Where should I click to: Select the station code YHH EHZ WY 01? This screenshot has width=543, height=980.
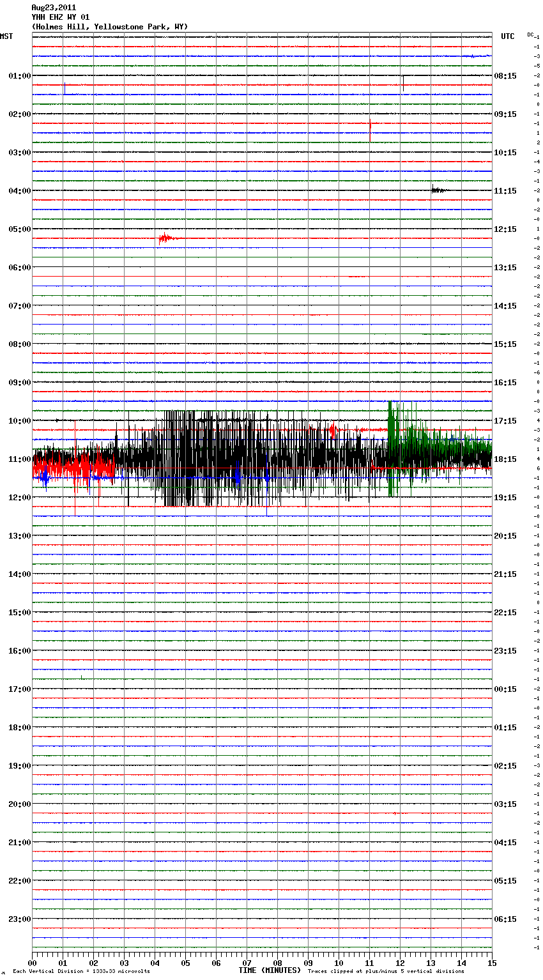[x=61, y=17]
